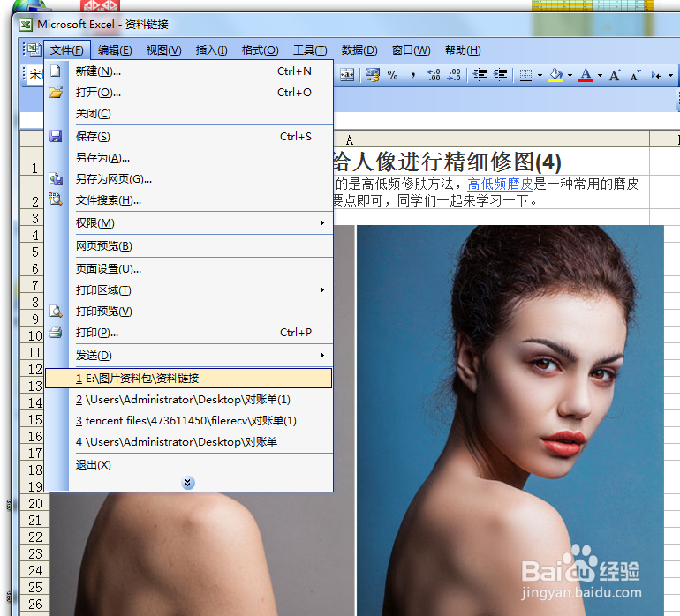Click the Excel workbook icon left of 文件 menu
The width and height of the screenshot is (680, 616).
pos(34,49)
